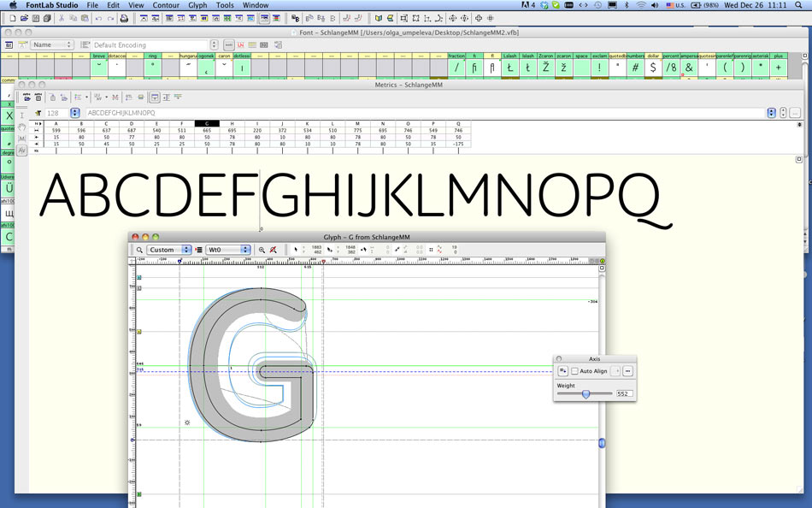Select the text I-beam tool in Metrics sidebar

coord(21,115)
